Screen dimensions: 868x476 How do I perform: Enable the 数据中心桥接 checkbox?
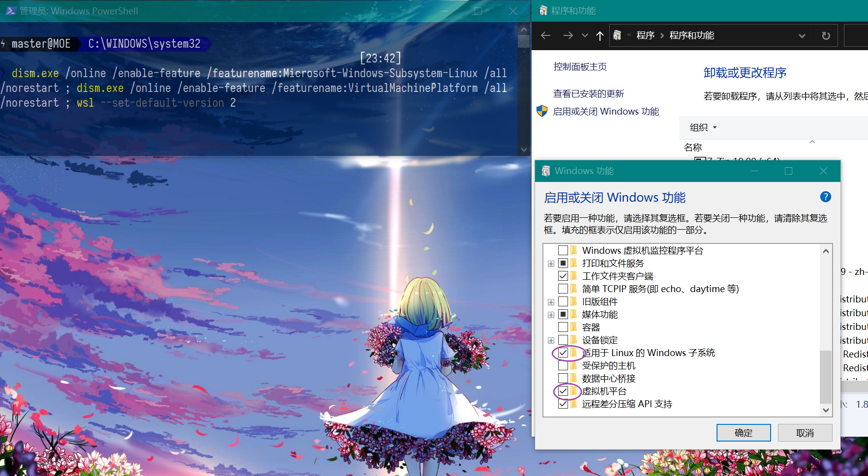pos(563,378)
